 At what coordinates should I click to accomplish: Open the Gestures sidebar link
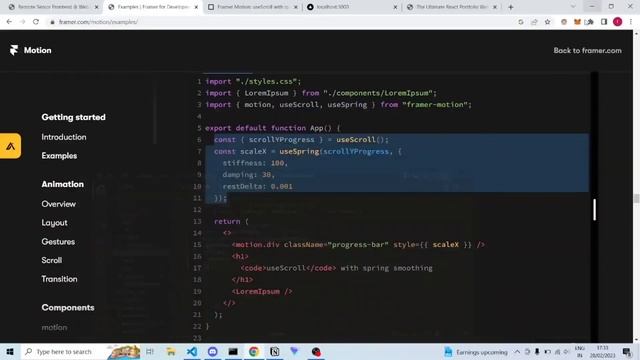(58, 242)
